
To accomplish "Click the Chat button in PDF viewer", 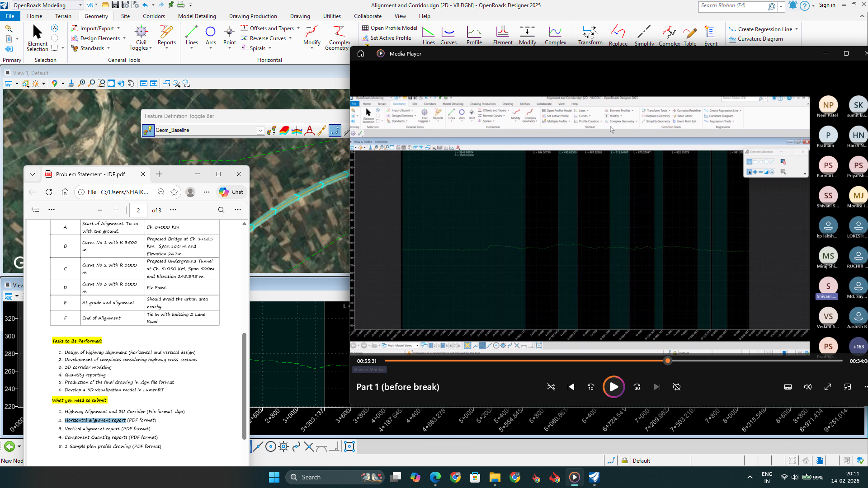I will [x=231, y=192].
